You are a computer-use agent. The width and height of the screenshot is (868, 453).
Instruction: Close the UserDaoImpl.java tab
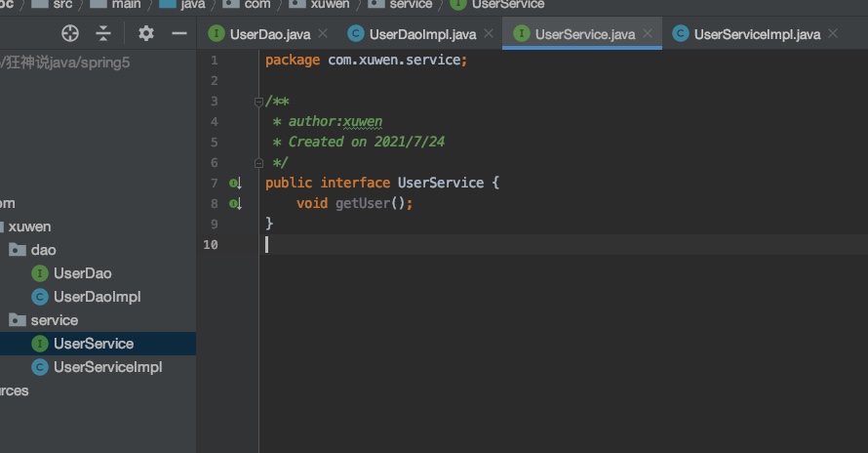489,34
